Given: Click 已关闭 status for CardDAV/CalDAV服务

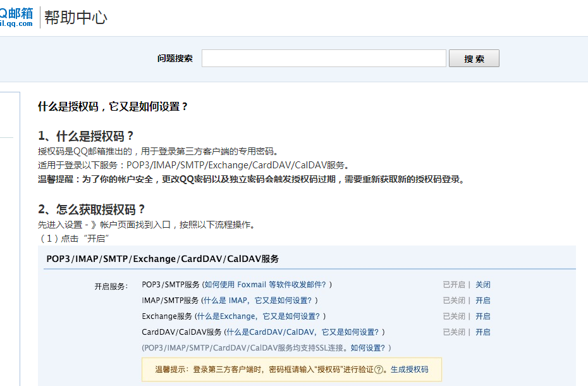Looking at the screenshot, I should [x=454, y=332].
